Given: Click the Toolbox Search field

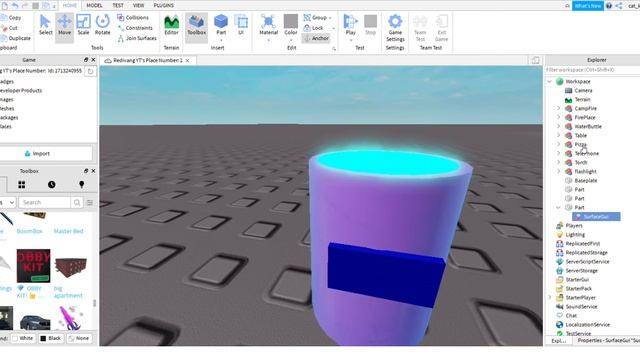Looking at the screenshot, I should click(44, 202).
